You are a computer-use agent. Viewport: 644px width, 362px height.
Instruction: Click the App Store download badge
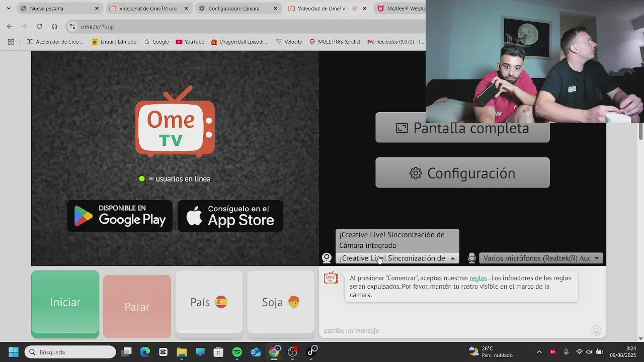point(230,216)
